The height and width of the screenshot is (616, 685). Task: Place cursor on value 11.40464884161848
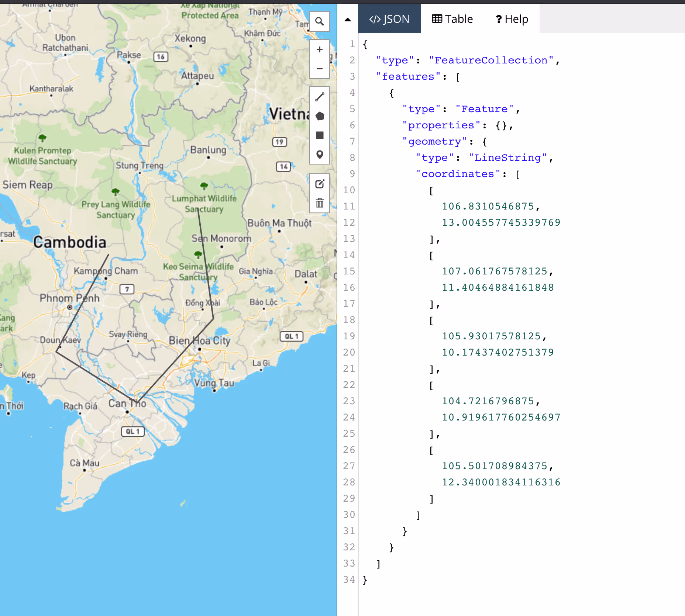click(498, 287)
